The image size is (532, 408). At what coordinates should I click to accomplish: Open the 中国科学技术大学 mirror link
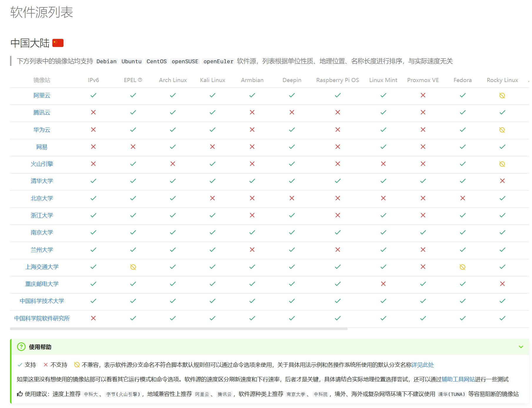(x=42, y=301)
